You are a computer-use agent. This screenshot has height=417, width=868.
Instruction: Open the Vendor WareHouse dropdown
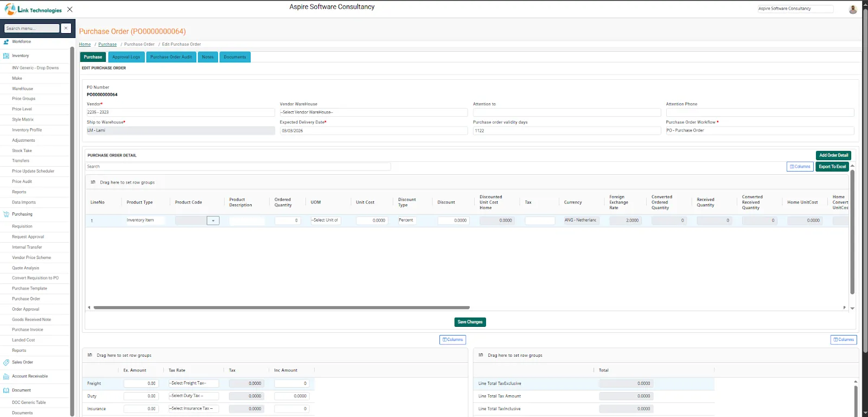coord(373,112)
